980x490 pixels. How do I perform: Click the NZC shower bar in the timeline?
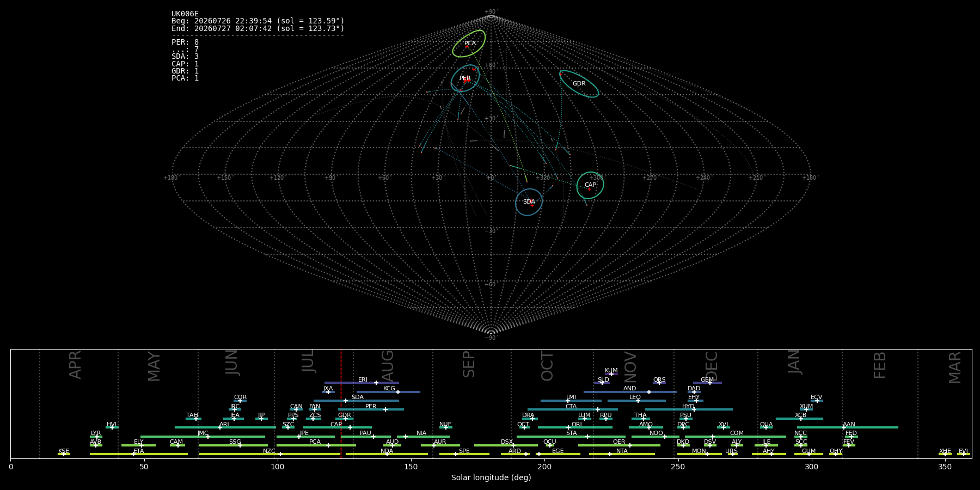pos(269,454)
